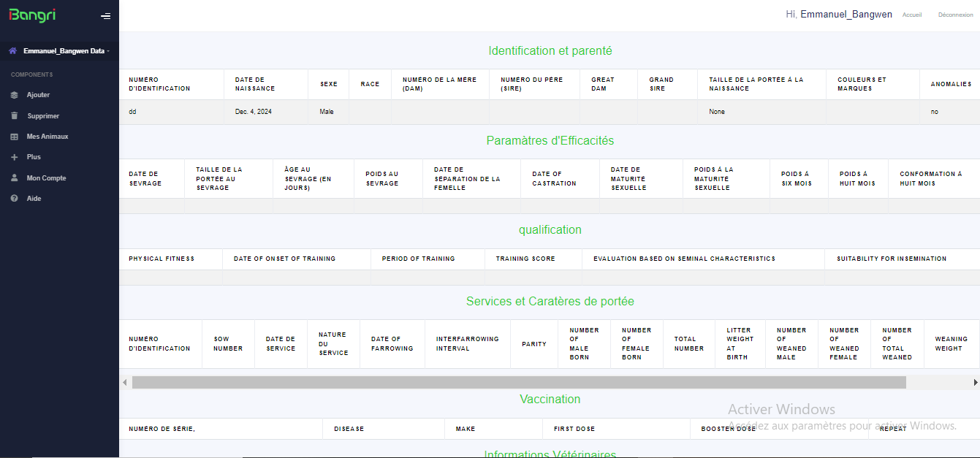Click the Supprimer trash icon

pos(14,115)
